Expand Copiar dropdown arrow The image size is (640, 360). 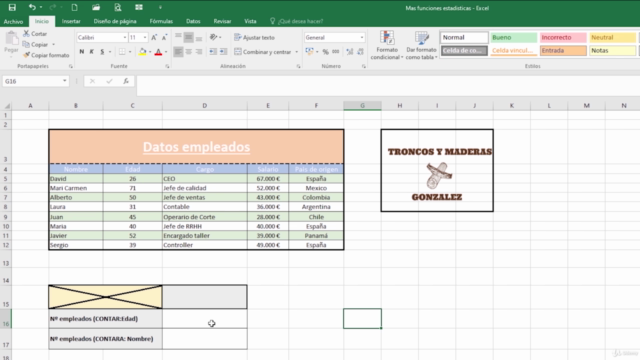pyautogui.click(x=53, y=44)
